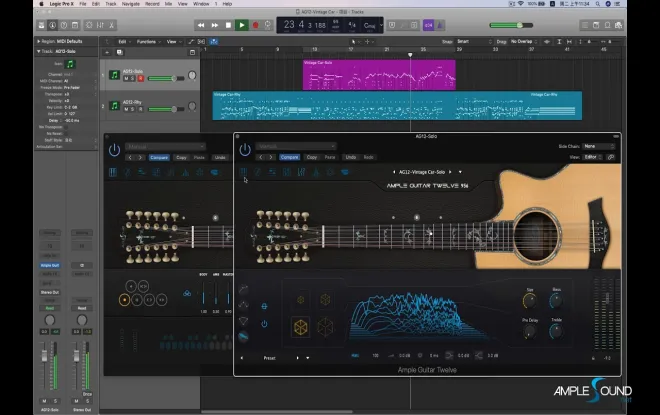660x415 pixels.
Task: Toggle the Cycle button
Action: [268, 25]
